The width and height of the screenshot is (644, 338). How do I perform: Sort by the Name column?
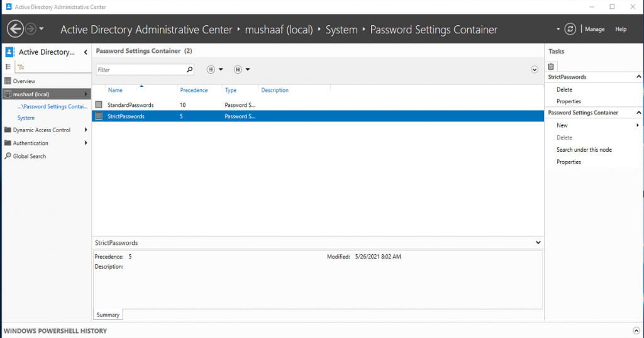pos(115,90)
